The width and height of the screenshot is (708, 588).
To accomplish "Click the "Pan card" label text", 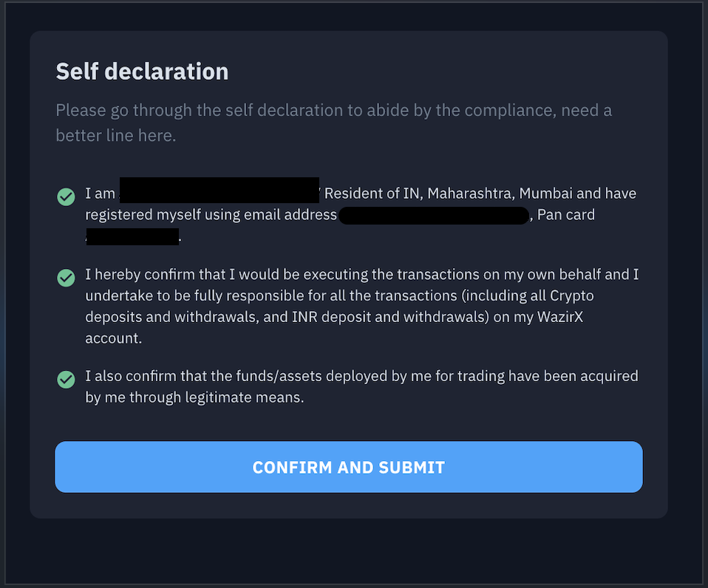I will (x=566, y=216).
